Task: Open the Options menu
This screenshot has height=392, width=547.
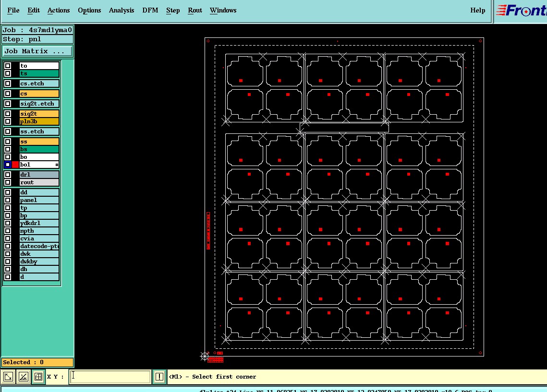Action: (89, 11)
